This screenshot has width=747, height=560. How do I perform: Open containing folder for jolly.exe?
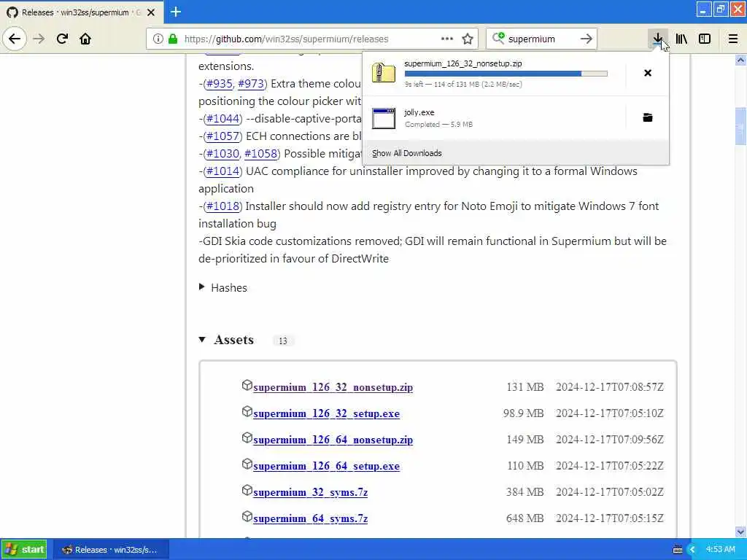[648, 117]
